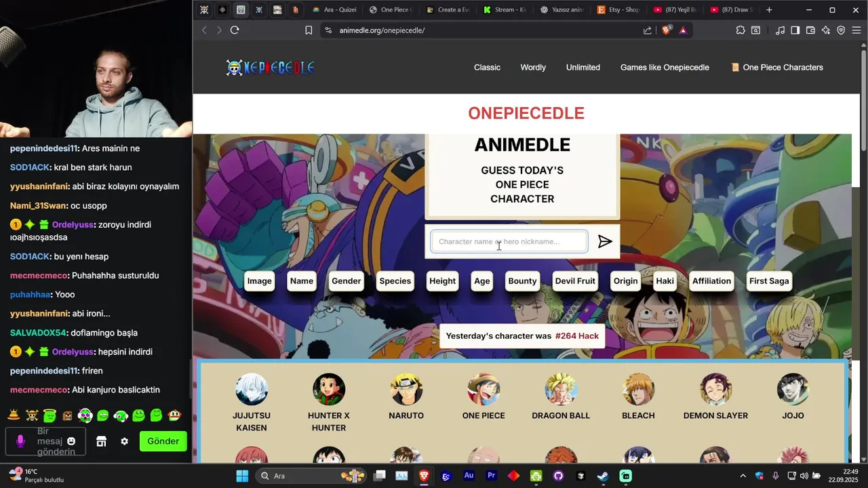The image size is (868, 488).
Task: Open the browser extensions puzzle icon
Action: [741, 30]
